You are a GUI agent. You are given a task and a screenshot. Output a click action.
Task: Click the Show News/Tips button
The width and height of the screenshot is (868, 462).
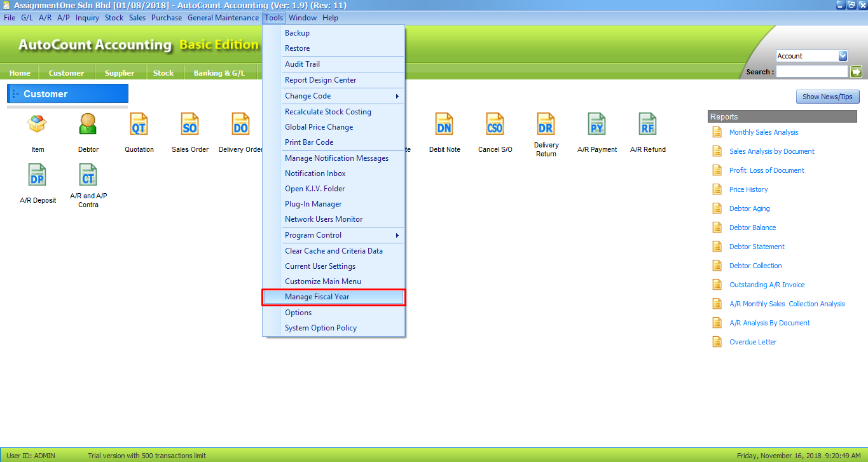828,97
